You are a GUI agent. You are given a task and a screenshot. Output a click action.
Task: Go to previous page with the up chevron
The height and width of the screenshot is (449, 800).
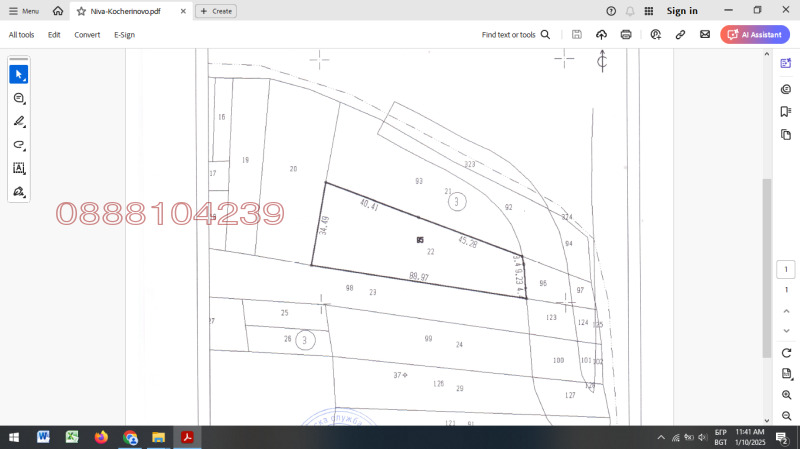(x=786, y=311)
